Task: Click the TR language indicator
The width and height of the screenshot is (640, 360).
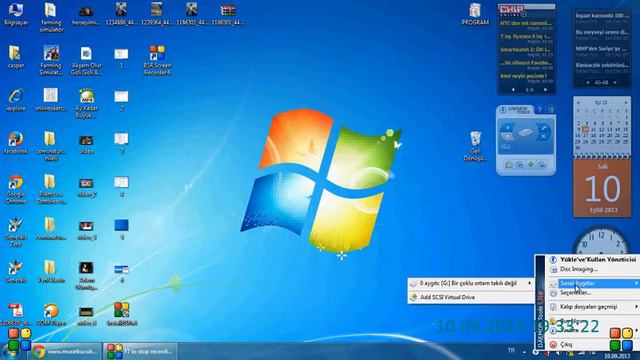Action: [511, 350]
